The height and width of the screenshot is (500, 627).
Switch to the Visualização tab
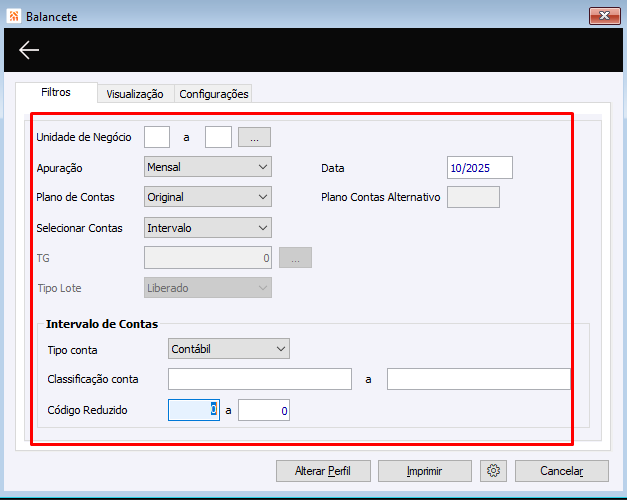pyautogui.click(x=135, y=94)
